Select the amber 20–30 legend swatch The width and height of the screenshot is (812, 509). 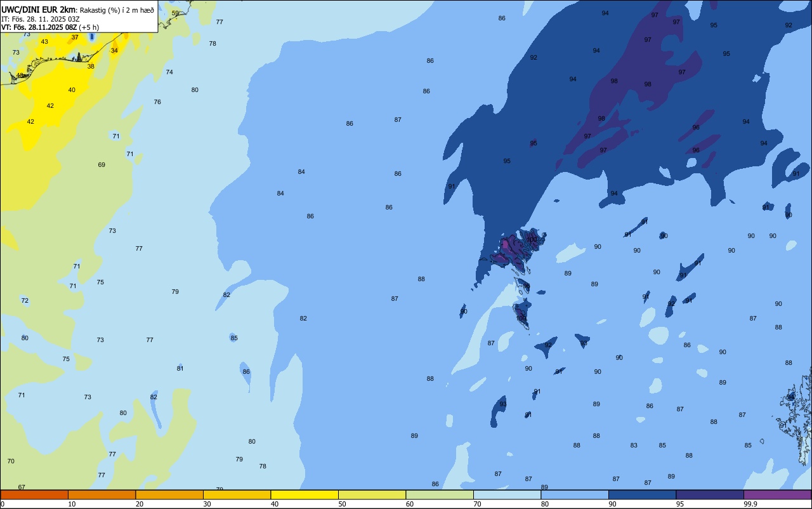[169, 494]
